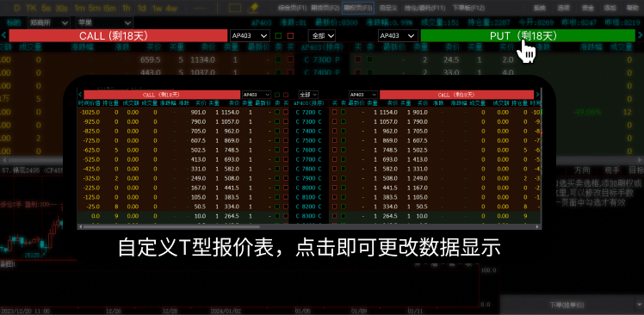644x315 pixels.
Task: Open the 期权页(F3) tab
Action: point(358,8)
